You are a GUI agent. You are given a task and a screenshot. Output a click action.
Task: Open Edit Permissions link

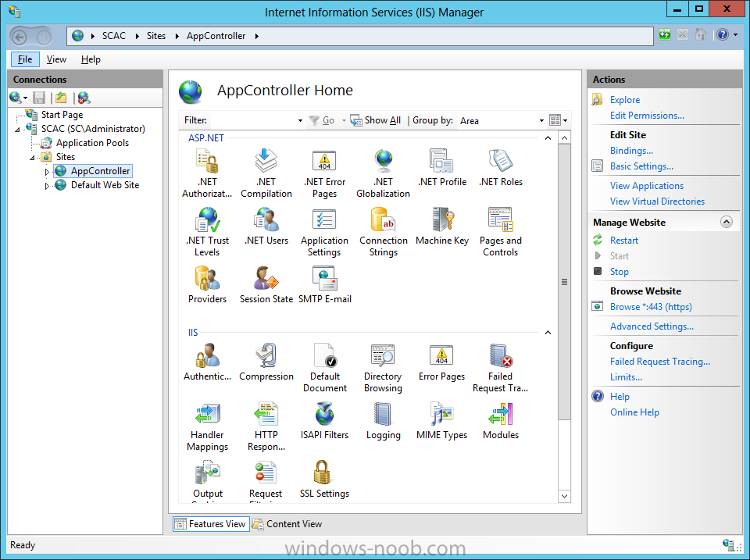point(647,116)
